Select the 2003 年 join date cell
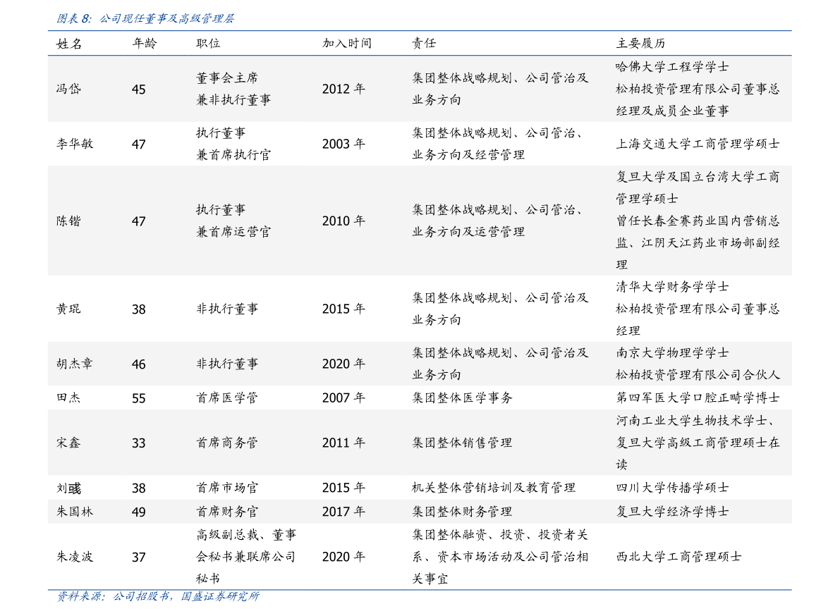Screen dimensions: 840x616 (x=343, y=144)
